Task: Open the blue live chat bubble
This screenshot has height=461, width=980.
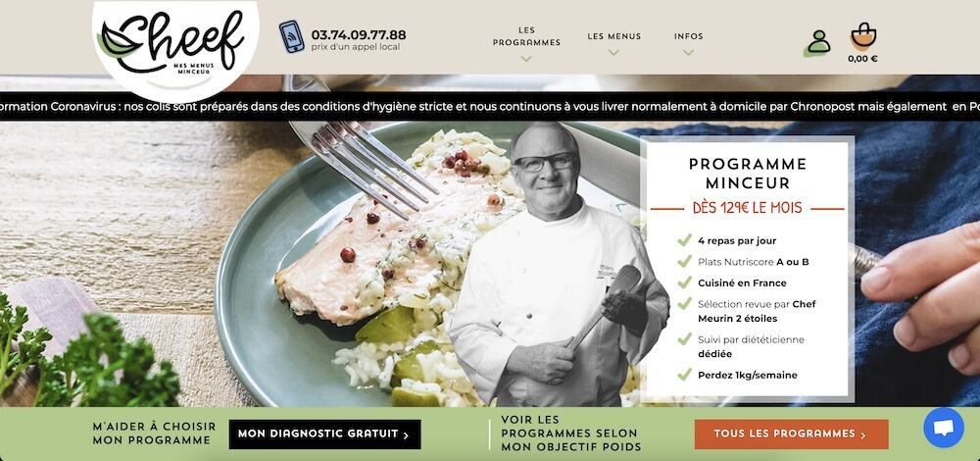Action: click(x=944, y=428)
